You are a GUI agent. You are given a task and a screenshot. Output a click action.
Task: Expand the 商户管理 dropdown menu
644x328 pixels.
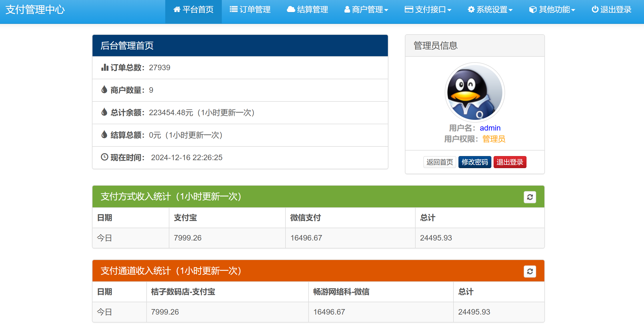pyautogui.click(x=366, y=10)
